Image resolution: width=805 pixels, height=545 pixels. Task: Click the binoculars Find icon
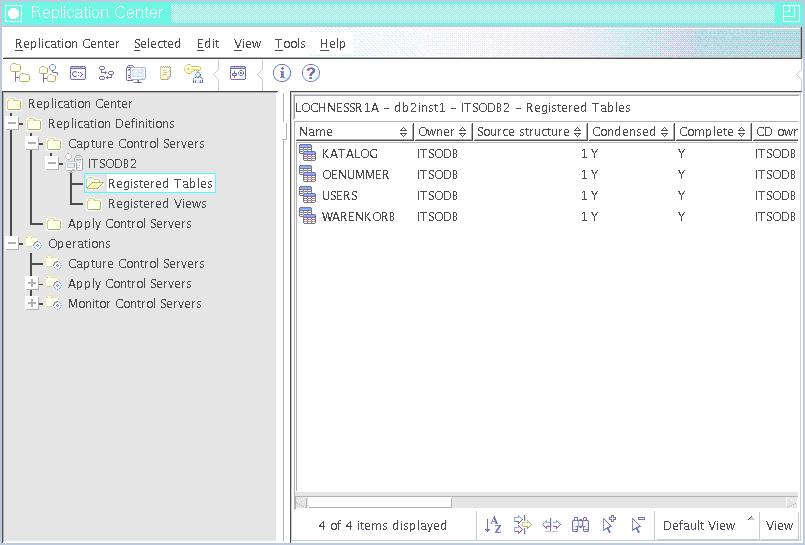tap(580, 525)
